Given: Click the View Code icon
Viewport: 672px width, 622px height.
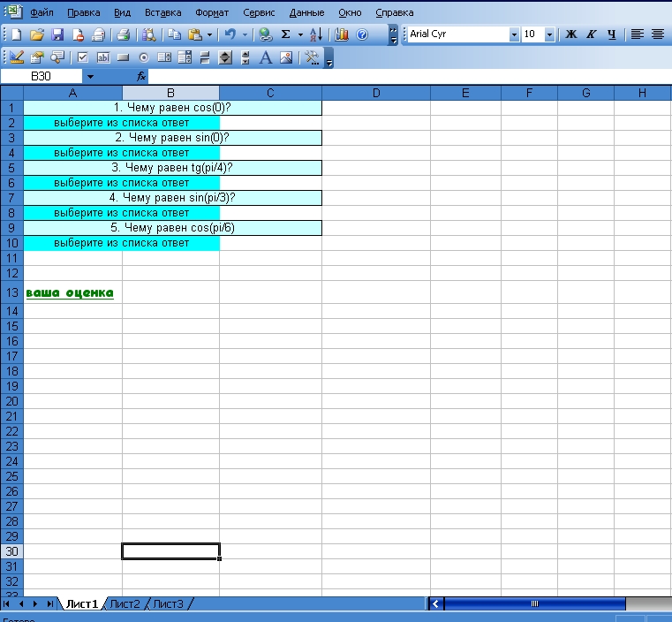Looking at the screenshot, I should click(57, 57).
